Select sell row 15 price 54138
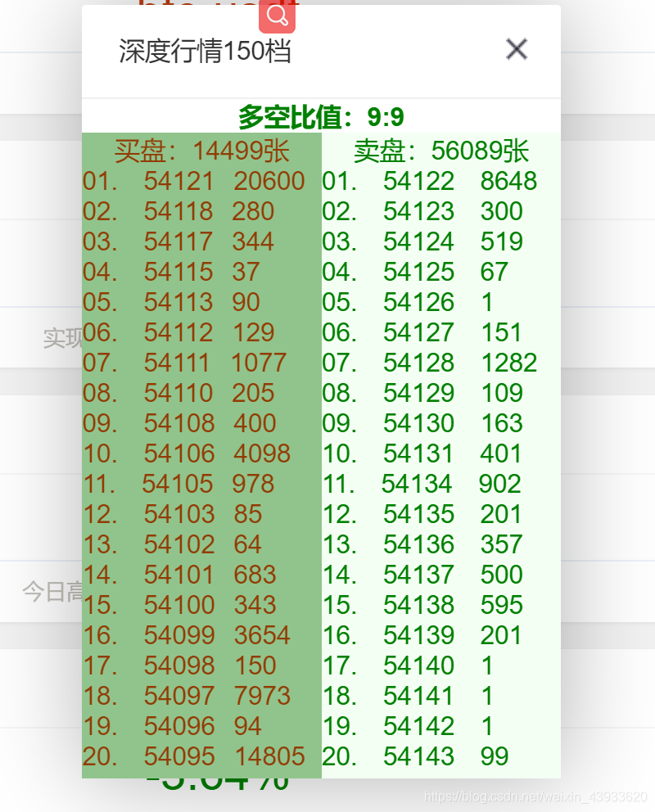The height and width of the screenshot is (812, 655). pos(419,606)
